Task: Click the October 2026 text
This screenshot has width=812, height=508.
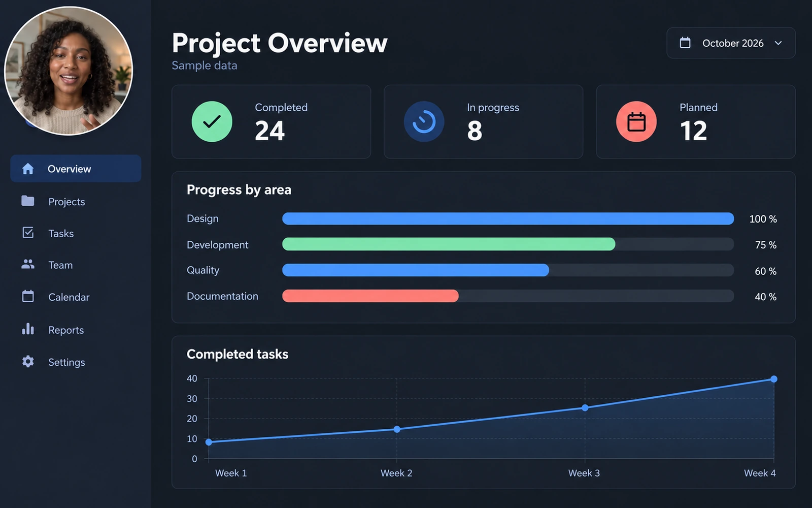Action: (x=733, y=43)
